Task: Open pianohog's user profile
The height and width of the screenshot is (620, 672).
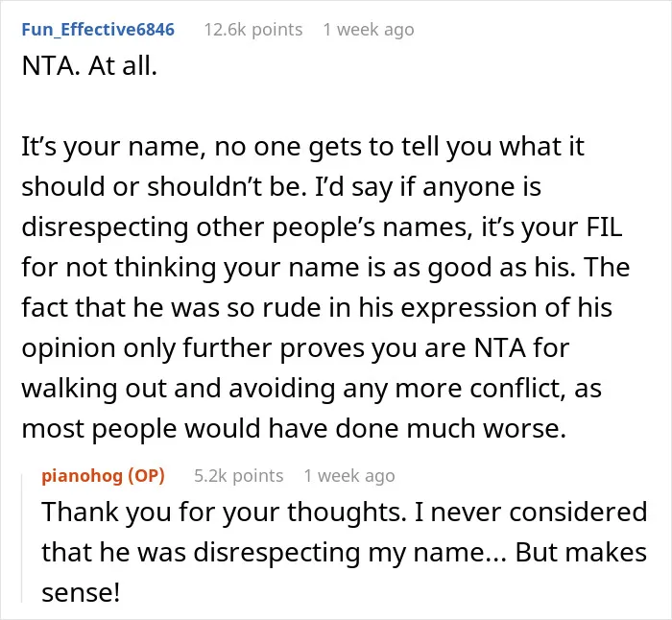Action: pos(82,476)
